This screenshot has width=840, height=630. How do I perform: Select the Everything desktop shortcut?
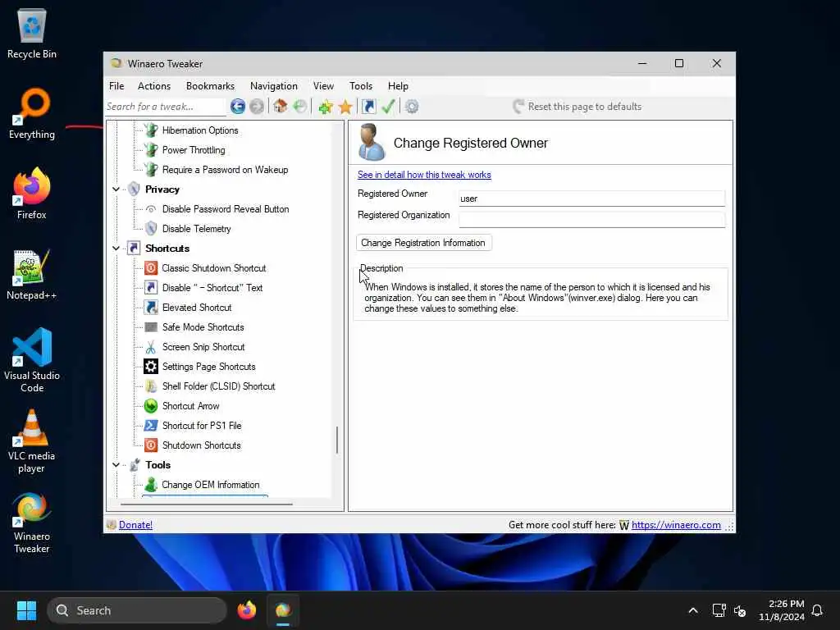click(32, 113)
